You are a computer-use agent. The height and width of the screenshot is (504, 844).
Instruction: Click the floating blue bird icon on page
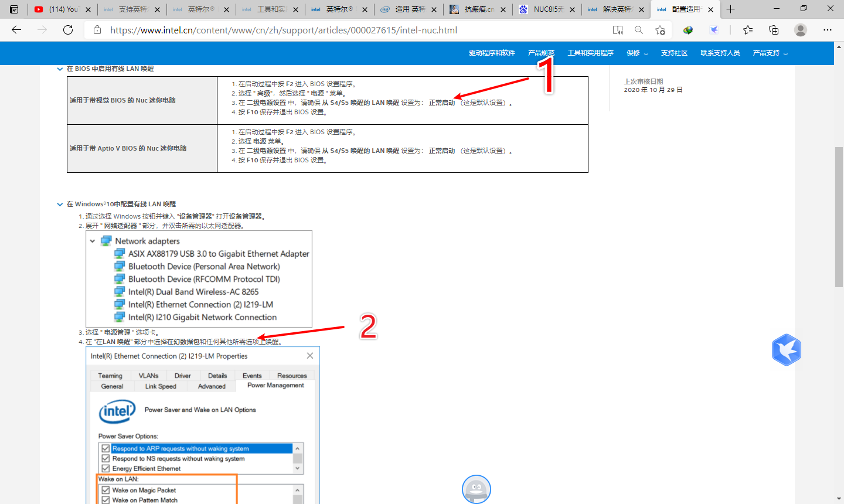[787, 350]
